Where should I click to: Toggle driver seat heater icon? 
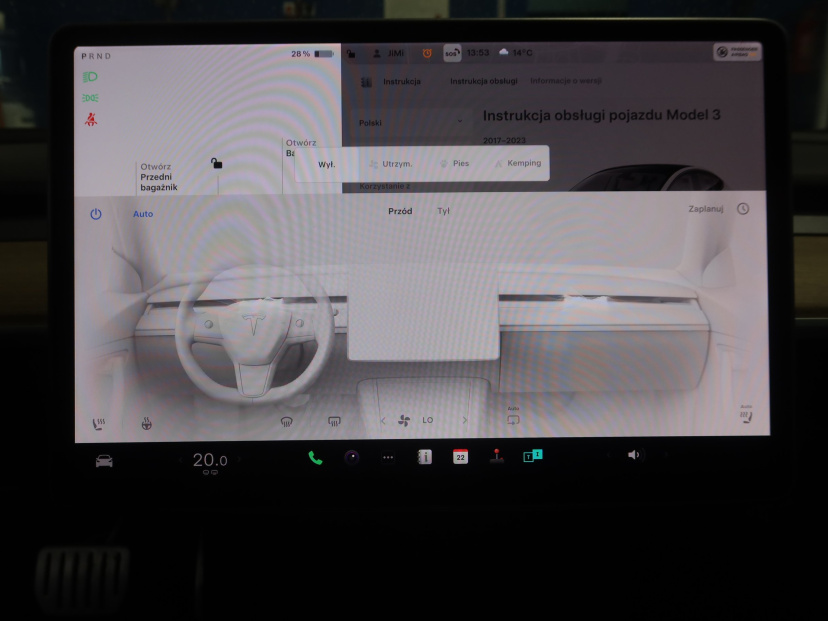pos(98,424)
